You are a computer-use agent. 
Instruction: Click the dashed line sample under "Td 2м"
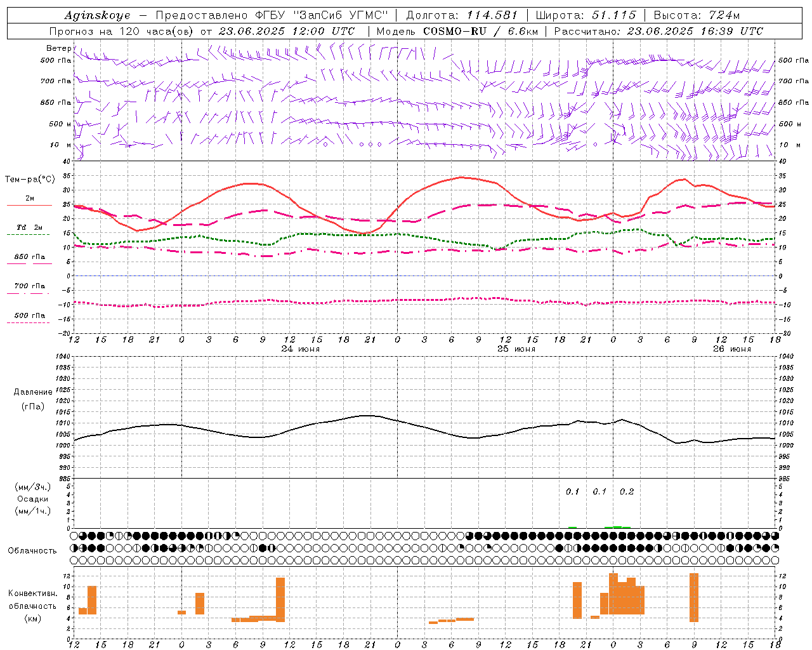click(x=29, y=235)
